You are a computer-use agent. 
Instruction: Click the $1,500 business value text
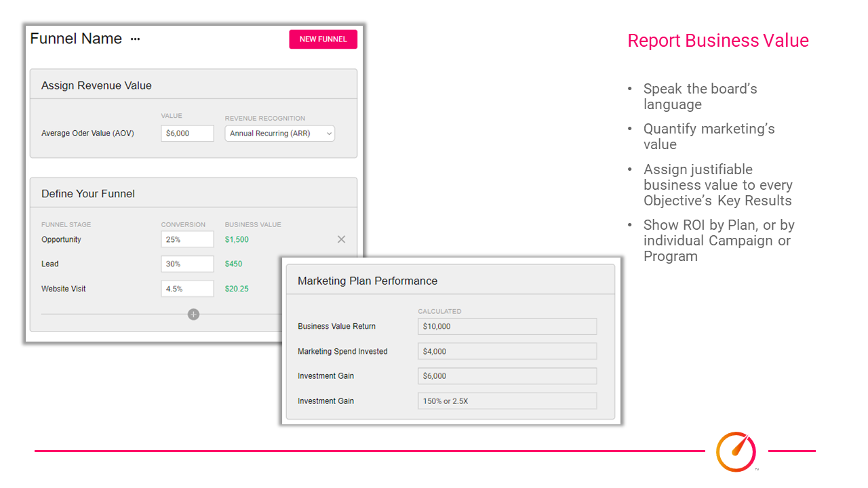pos(237,239)
